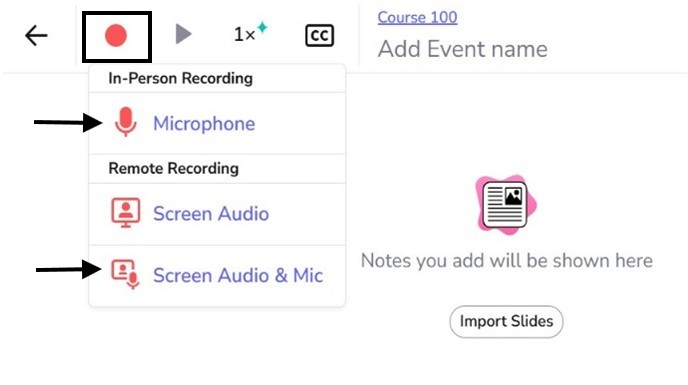Click the Import Slides button
Image resolution: width=688 pixels, height=385 pixels.
(506, 321)
